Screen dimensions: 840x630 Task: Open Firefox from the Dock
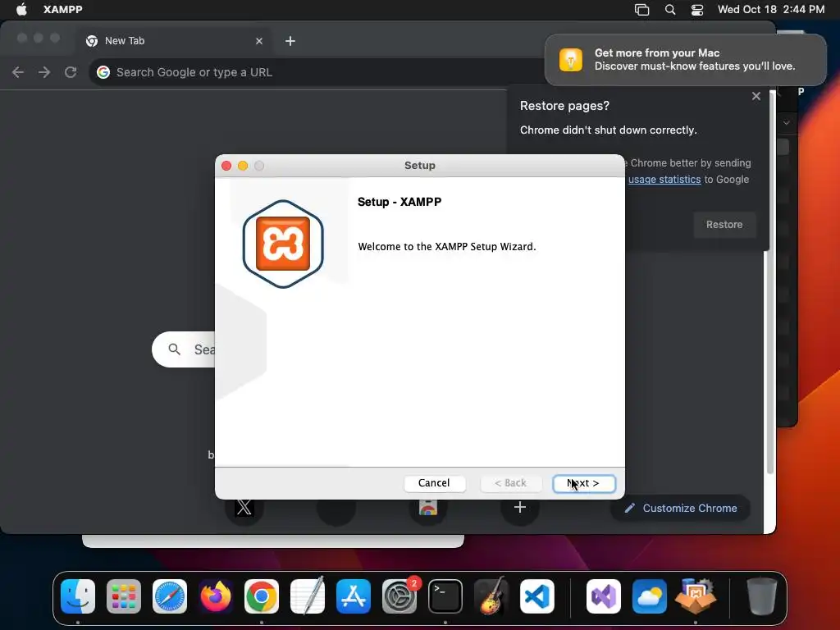click(x=216, y=596)
